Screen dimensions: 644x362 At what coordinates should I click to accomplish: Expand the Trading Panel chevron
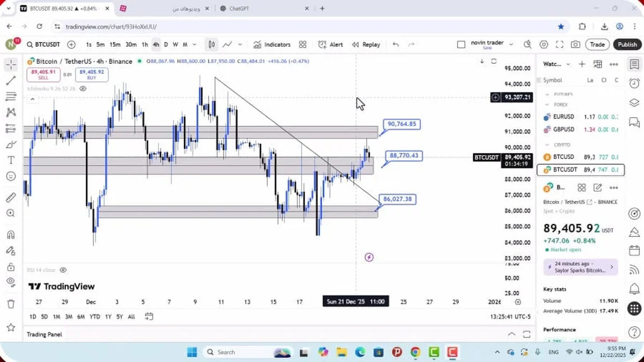pyautogui.click(x=511, y=334)
